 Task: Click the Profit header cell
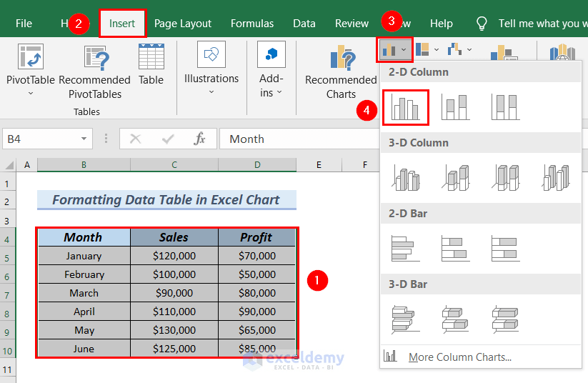(257, 237)
